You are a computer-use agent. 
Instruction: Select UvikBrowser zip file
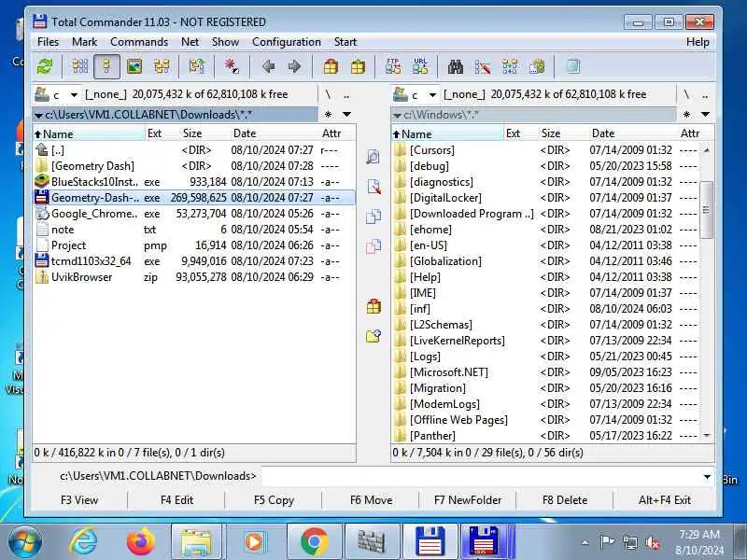194,277
